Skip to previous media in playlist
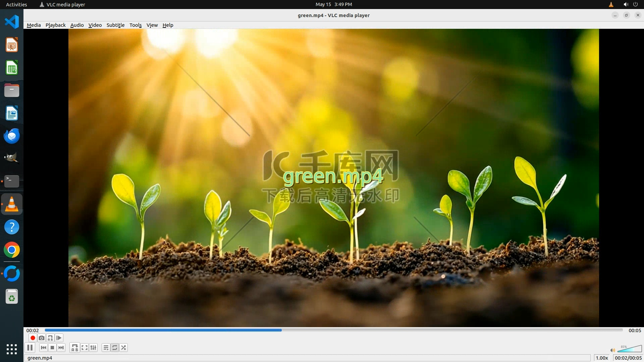644x362 pixels. tap(44, 348)
